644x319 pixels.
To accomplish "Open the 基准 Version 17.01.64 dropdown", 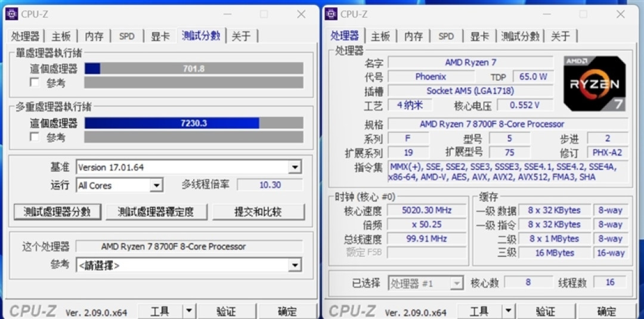I will [x=295, y=167].
